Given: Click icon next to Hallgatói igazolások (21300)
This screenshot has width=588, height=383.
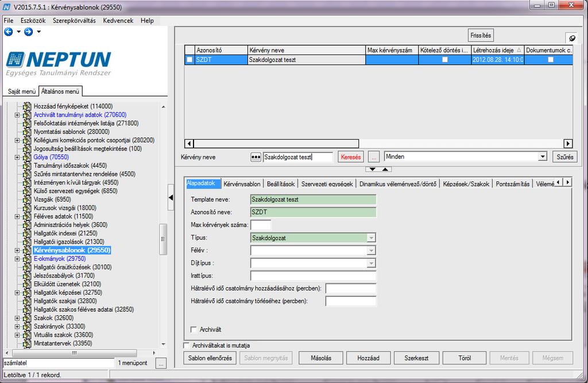Looking at the screenshot, I should coord(27,242).
